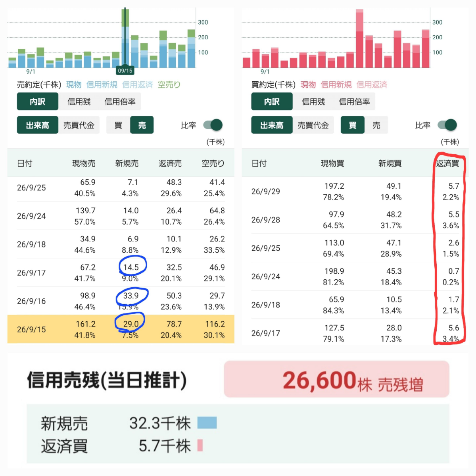476x476 pixels.
Task: Select highlighted 売 button in the 売約定 panel
Action: 142,125
